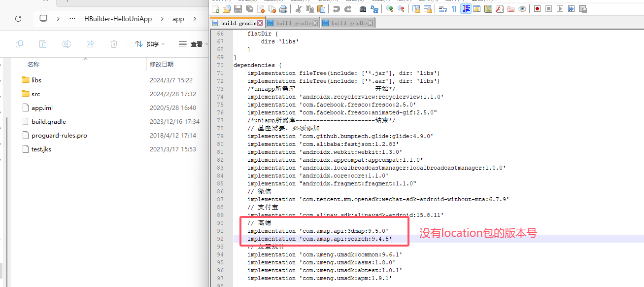Sort files by 修改日期 column header

pos(162,64)
